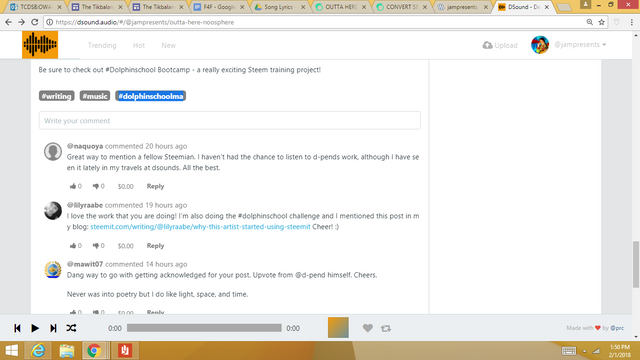Click @naquoya's avatar picture
This screenshot has height=360, width=640.
pyautogui.click(x=53, y=151)
